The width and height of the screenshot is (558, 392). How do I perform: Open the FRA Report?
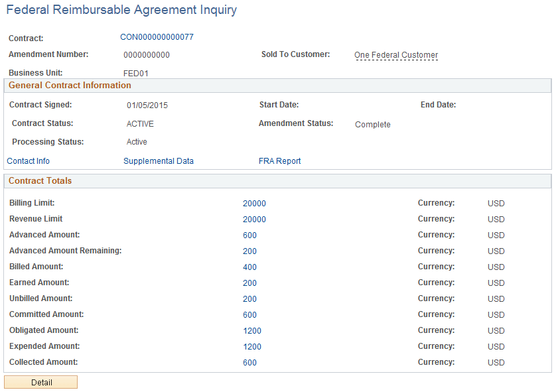(279, 161)
